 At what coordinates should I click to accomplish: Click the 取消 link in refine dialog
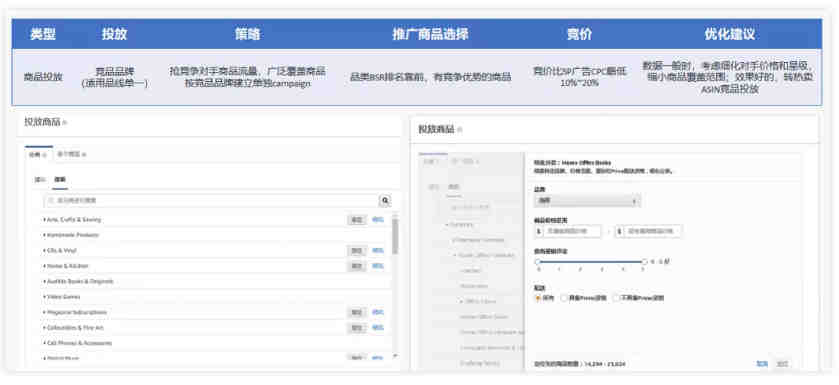[x=761, y=364]
